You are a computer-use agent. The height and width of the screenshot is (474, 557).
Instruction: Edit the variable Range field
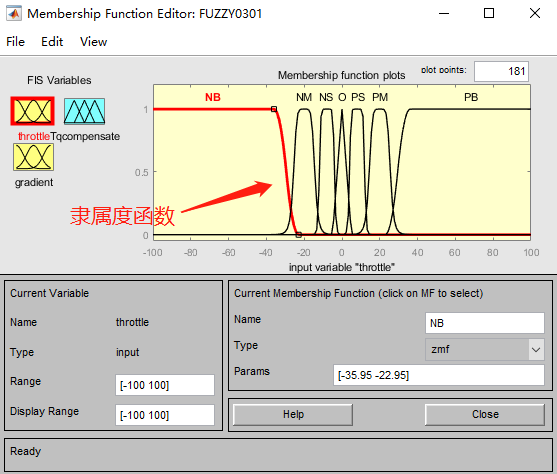(165, 385)
